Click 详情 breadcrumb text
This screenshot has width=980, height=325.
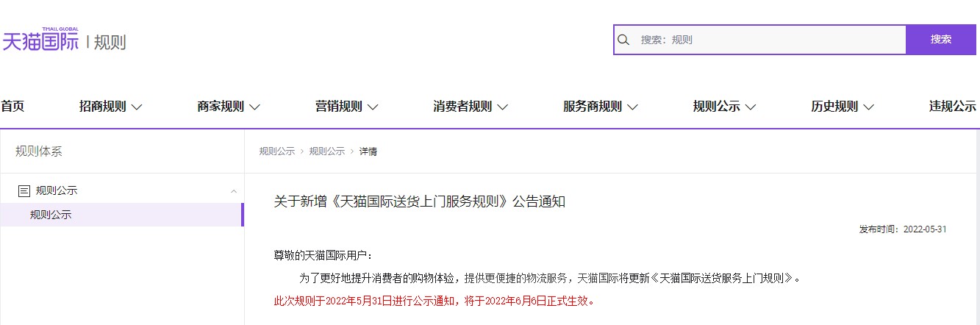click(368, 151)
